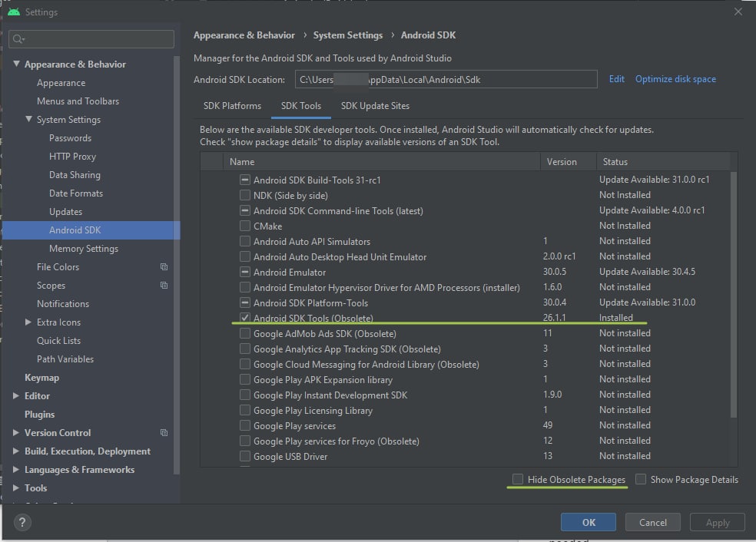Open Path Variables settings
This screenshot has height=542, width=756.
[x=65, y=359]
